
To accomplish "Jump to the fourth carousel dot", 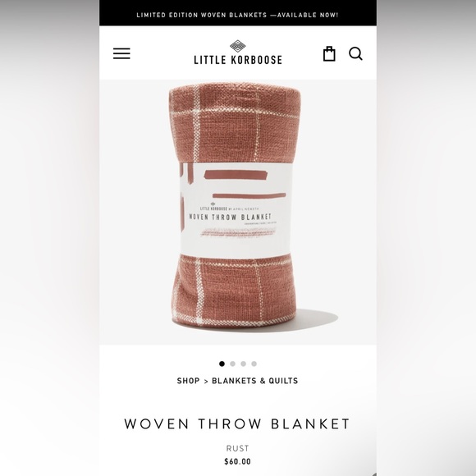I will click(x=254, y=364).
